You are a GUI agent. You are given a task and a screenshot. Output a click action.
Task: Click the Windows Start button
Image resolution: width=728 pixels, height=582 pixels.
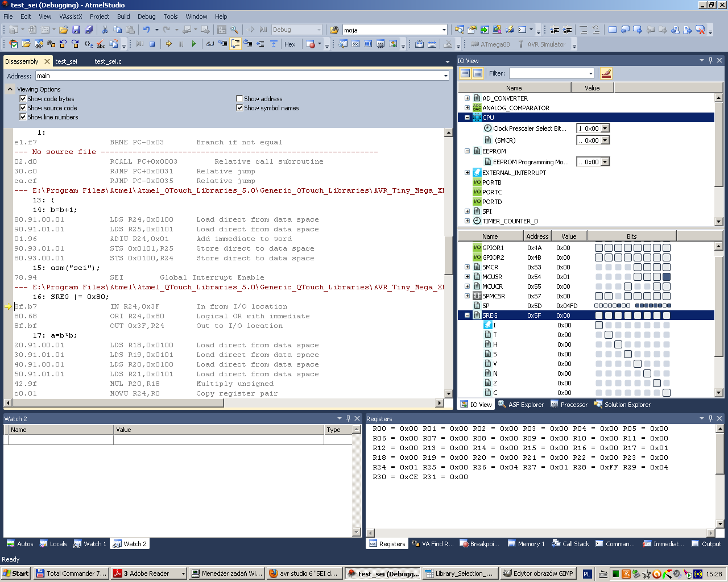coord(15,573)
